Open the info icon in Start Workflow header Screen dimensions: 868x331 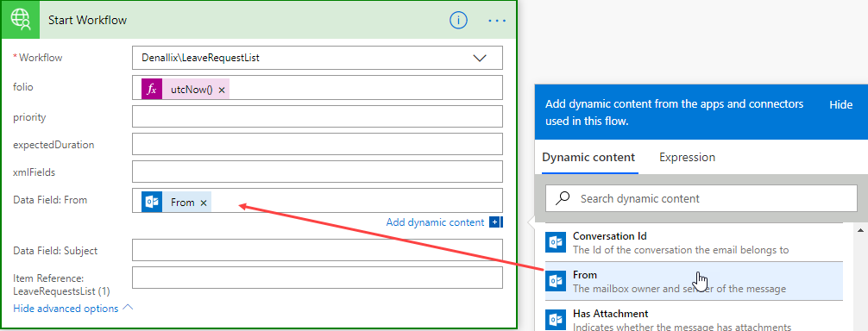(x=458, y=21)
